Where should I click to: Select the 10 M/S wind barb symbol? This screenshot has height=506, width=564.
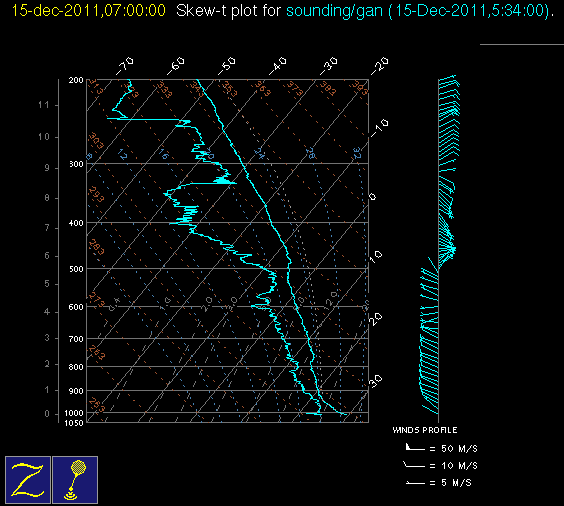pyautogui.click(x=414, y=465)
